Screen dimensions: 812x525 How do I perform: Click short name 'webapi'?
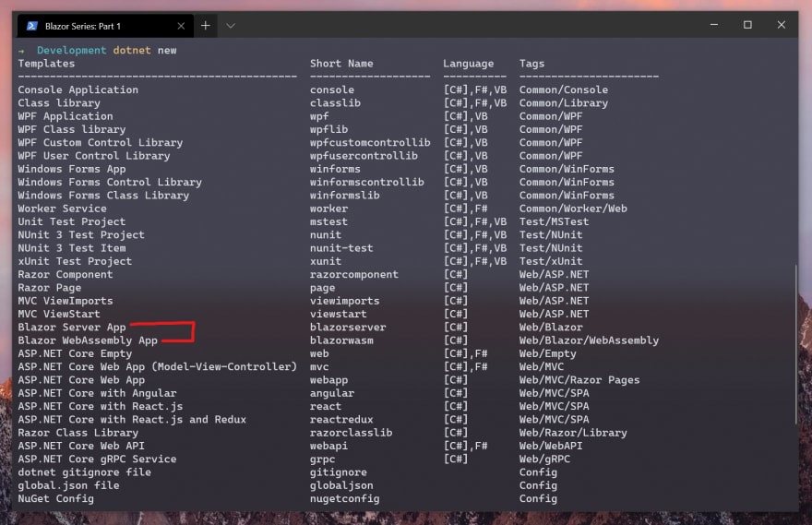click(x=328, y=446)
